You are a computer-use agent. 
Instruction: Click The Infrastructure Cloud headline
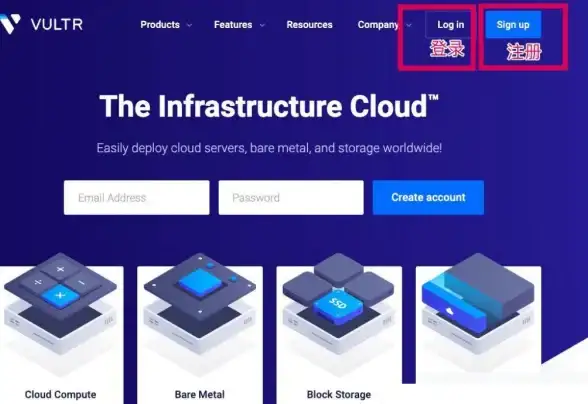coord(269,106)
